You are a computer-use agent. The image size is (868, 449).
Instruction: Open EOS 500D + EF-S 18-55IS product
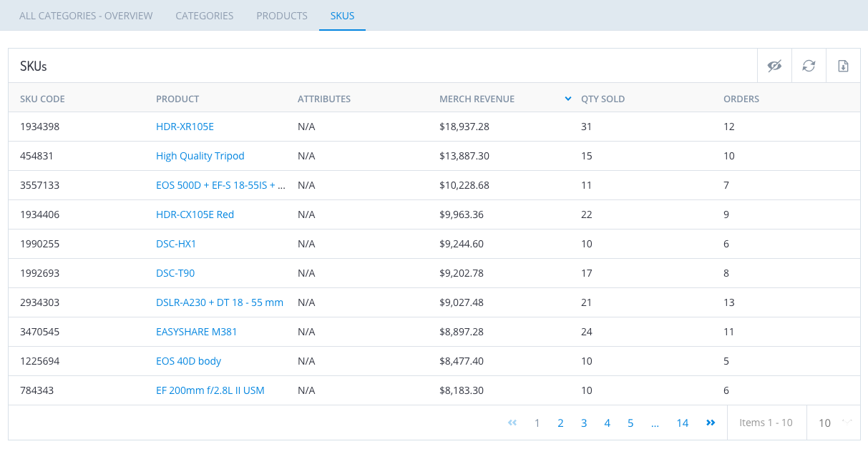[x=221, y=185]
